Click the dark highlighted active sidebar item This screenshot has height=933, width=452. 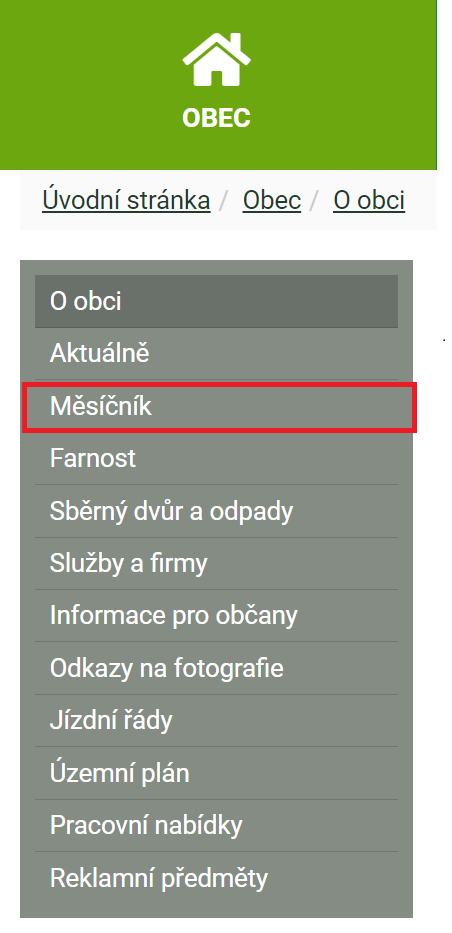point(216,301)
